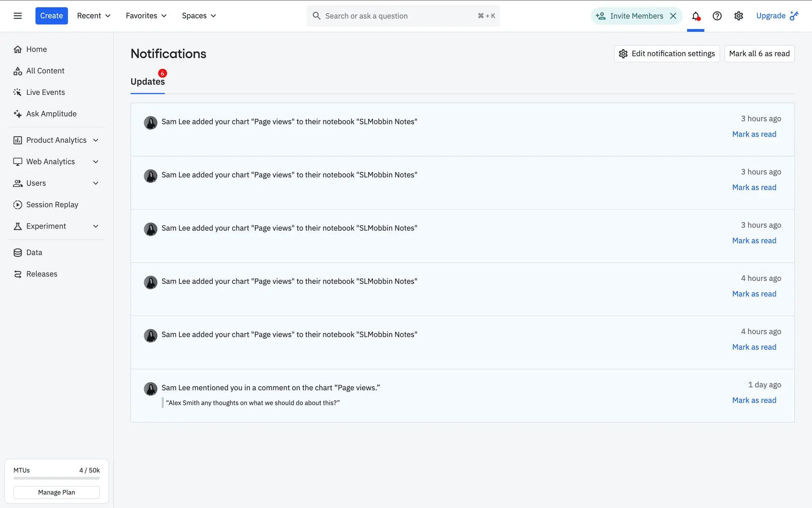Open the settings gear in top bar
Image resolution: width=812 pixels, height=508 pixels.
pos(738,16)
